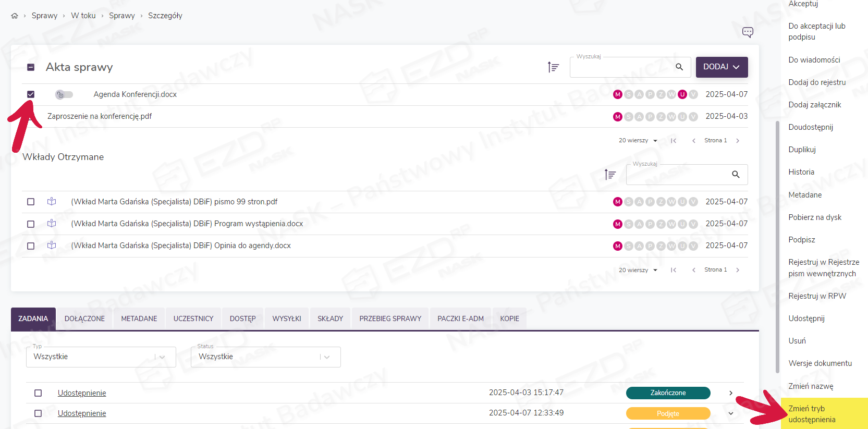Click the lock toggle beside Agenda Konferencji.docx
The height and width of the screenshot is (429, 868).
pyautogui.click(x=64, y=94)
